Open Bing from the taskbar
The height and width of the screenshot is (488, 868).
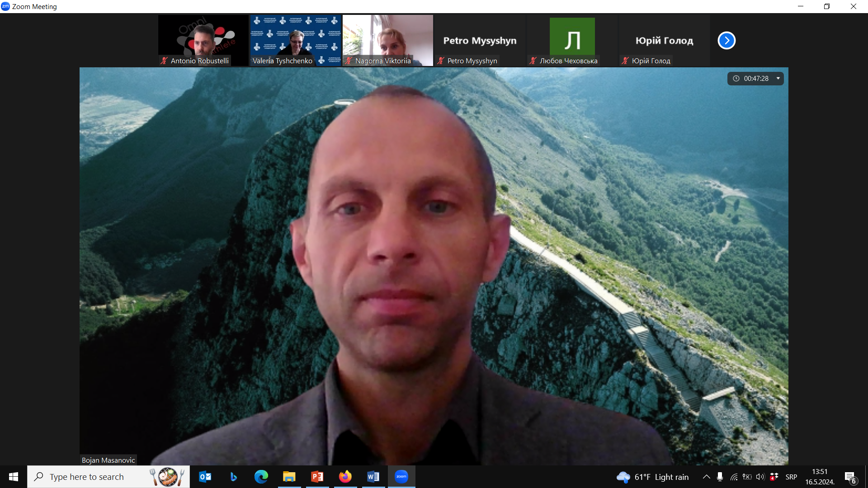pyautogui.click(x=233, y=477)
